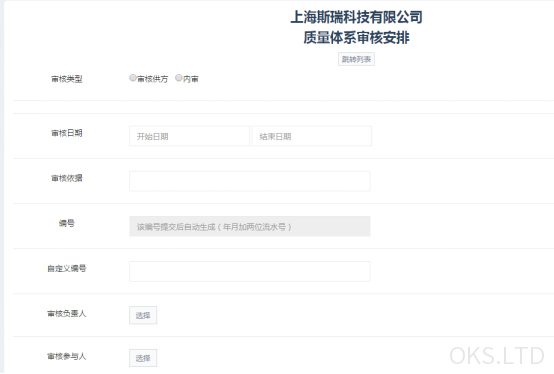Click the 上海斯瑞科技有限公司 company heading
This screenshot has width=554, height=374.
(356, 17)
